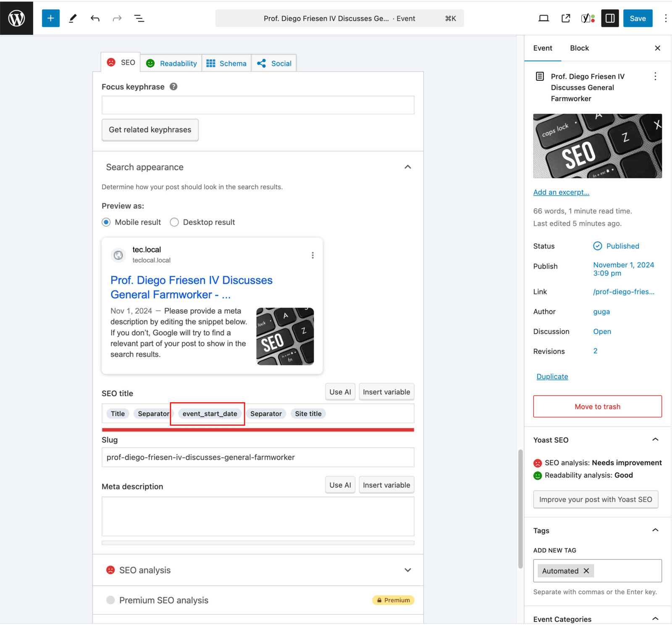
Task: Open the block inserter
Action: tap(50, 18)
